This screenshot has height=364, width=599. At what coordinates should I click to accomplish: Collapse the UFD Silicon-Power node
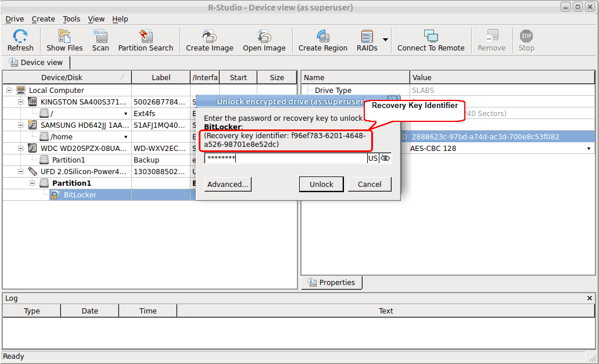tap(21, 172)
